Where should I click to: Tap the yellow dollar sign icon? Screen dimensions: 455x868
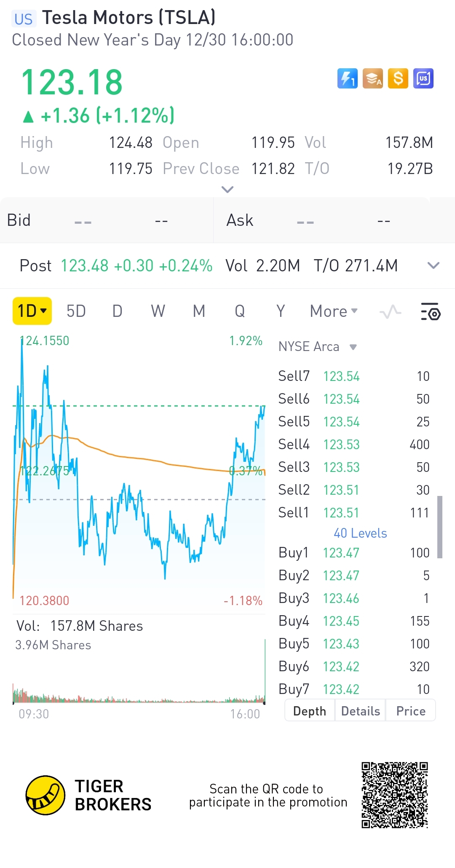[398, 78]
